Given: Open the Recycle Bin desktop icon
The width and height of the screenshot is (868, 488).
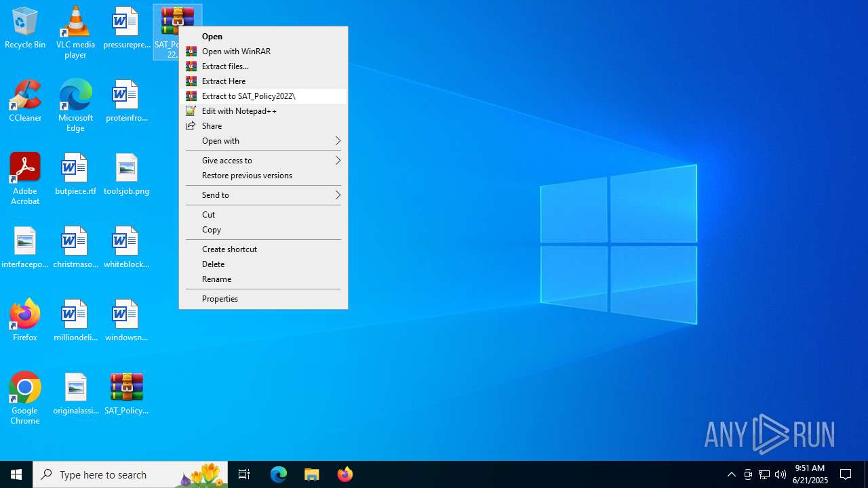Looking at the screenshot, I should pos(25,28).
